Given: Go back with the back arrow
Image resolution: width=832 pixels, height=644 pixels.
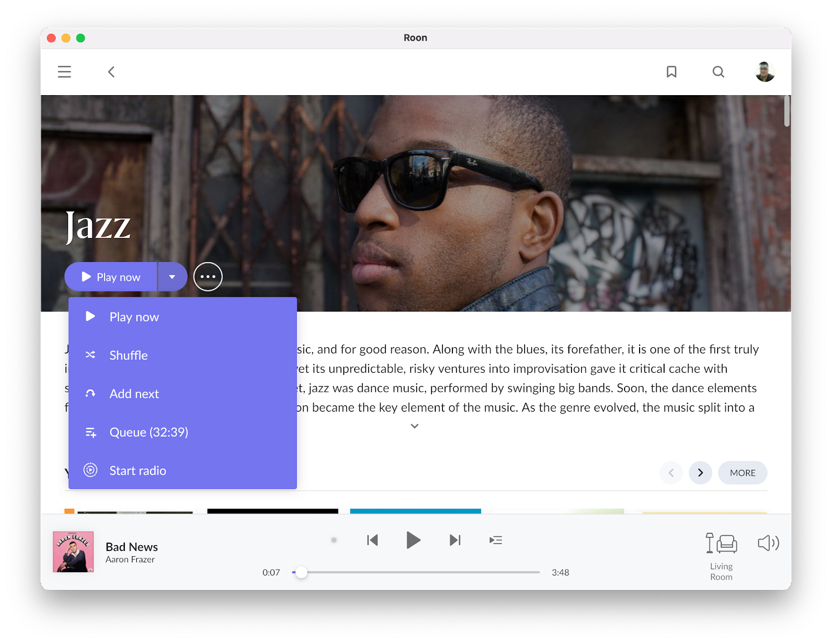Looking at the screenshot, I should (111, 72).
